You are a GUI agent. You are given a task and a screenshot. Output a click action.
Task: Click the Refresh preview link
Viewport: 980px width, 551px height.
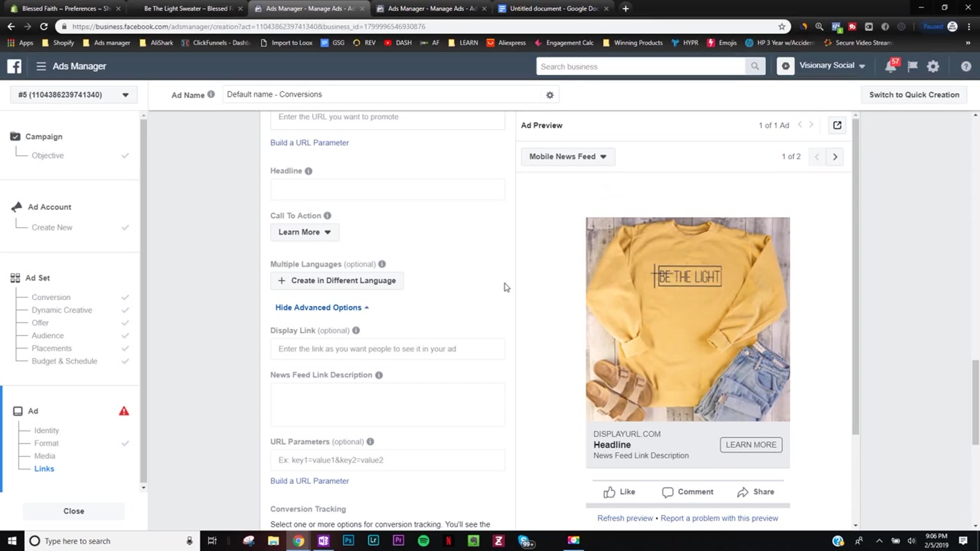pyautogui.click(x=625, y=518)
